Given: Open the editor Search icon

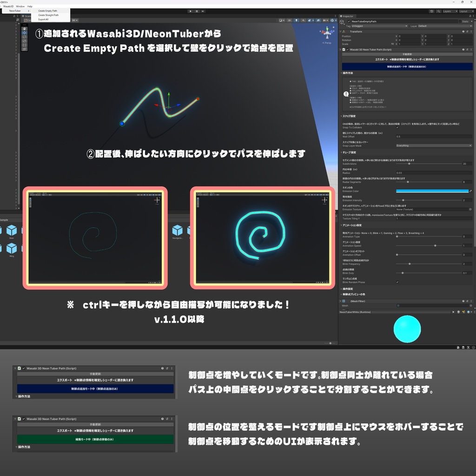Looking at the screenshot, I should 438,11.
